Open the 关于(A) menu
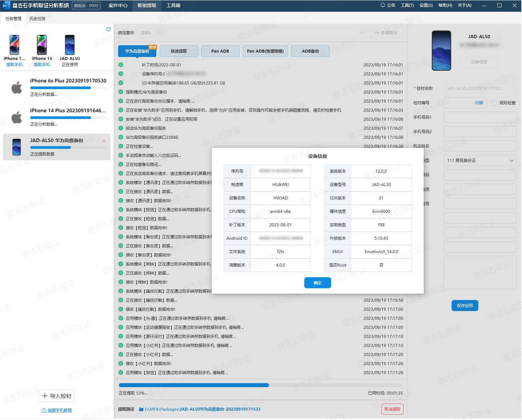Image resolution: width=522 pixels, height=420 pixels. pos(464,5)
